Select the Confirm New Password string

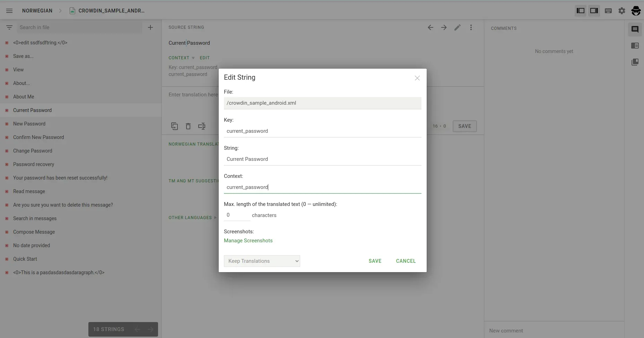[39, 137]
